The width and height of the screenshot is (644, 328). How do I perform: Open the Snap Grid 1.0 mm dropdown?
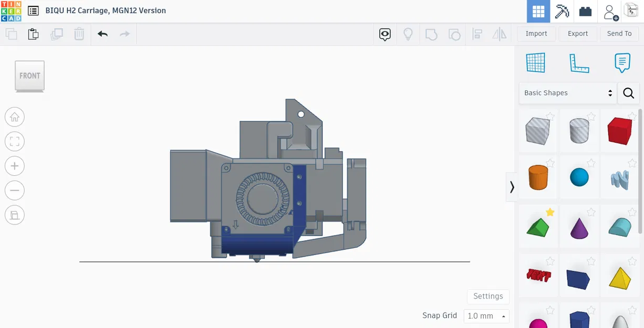click(486, 316)
